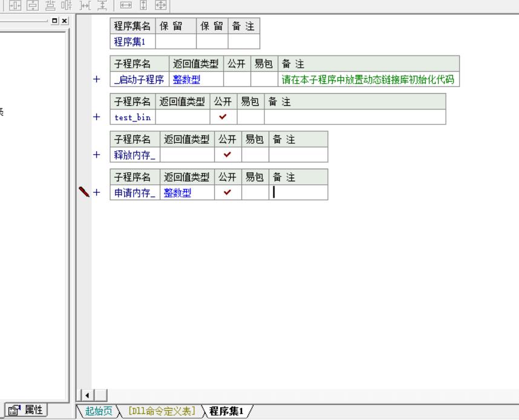This screenshot has height=420, width=519.
Task: Toggle 易包 cell of test_bin
Action: pyautogui.click(x=250, y=117)
